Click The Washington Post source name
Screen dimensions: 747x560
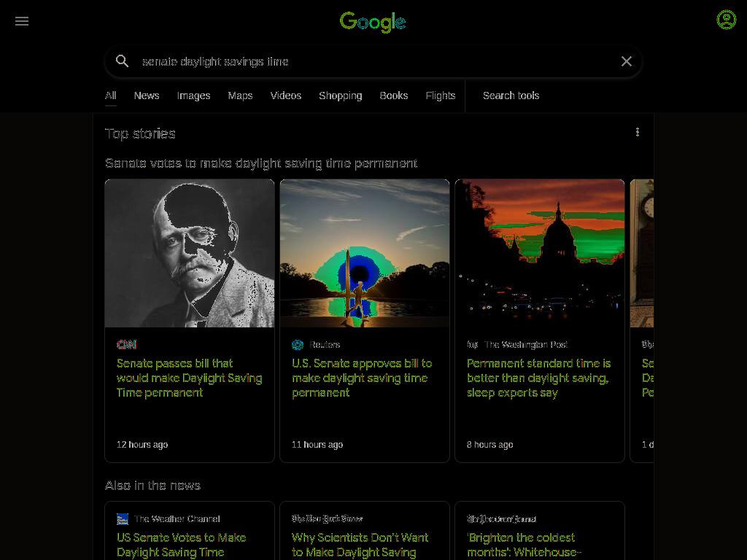(526, 344)
